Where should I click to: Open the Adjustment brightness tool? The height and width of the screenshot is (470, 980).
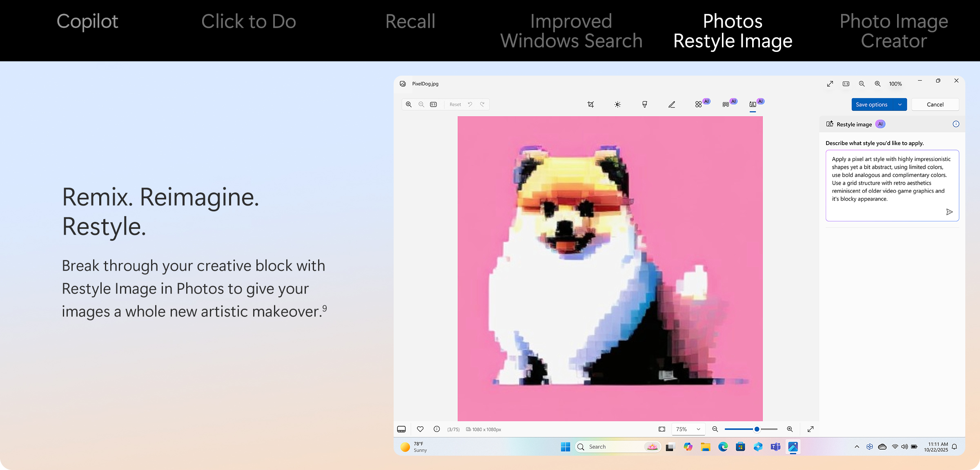(617, 105)
